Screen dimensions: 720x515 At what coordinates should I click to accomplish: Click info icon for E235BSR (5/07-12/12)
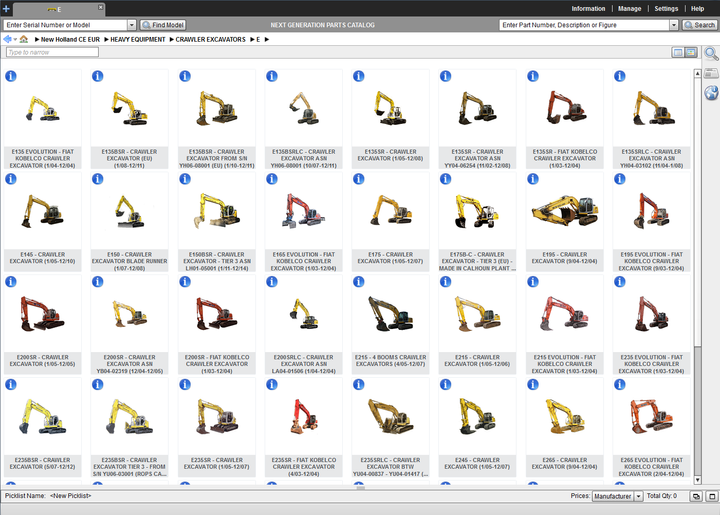point(11,385)
